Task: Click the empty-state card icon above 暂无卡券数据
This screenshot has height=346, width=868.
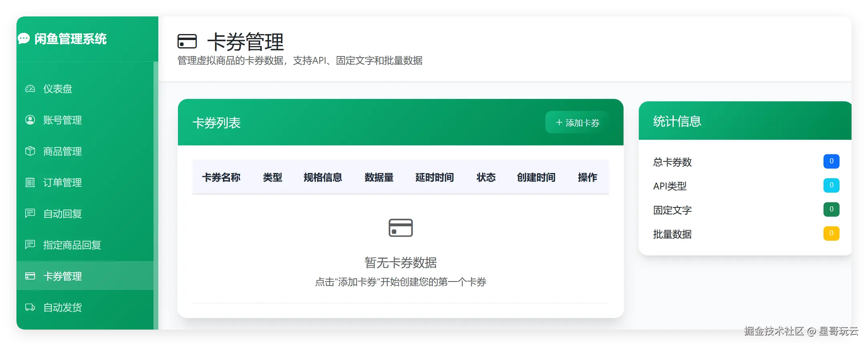Action: pyautogui.click(x=401, y=228)
